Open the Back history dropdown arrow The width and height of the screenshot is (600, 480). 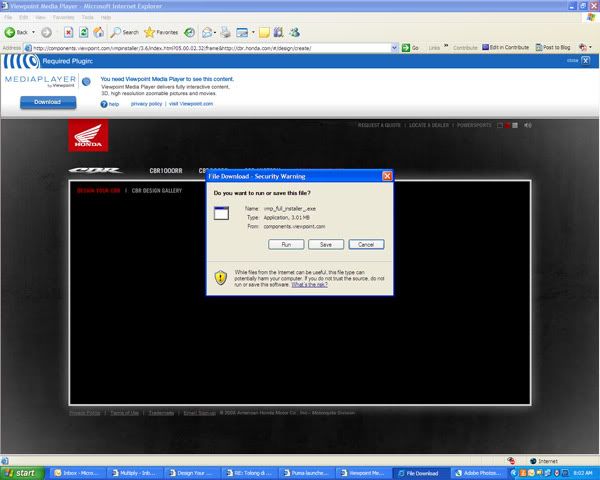tap(33, 33)
